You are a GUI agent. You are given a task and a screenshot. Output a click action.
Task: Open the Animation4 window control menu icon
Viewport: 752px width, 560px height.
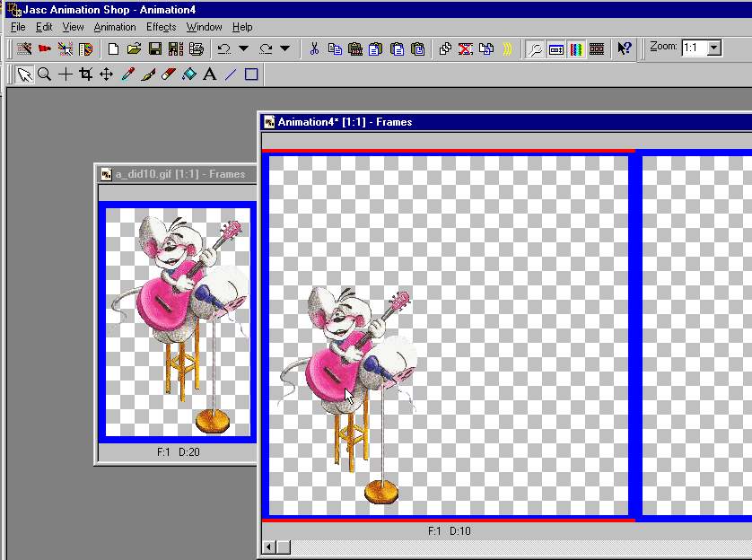click(269, 122)
